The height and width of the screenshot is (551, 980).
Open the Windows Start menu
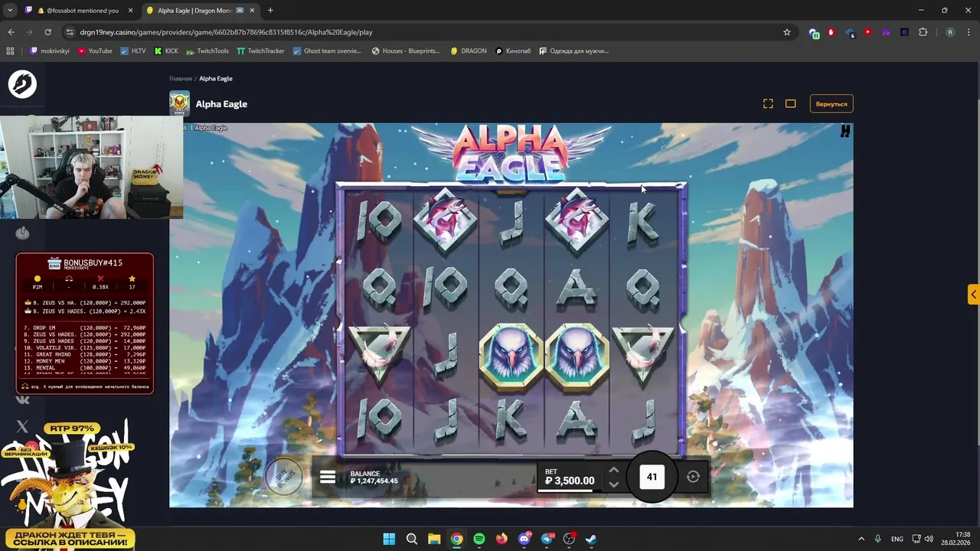389,539
